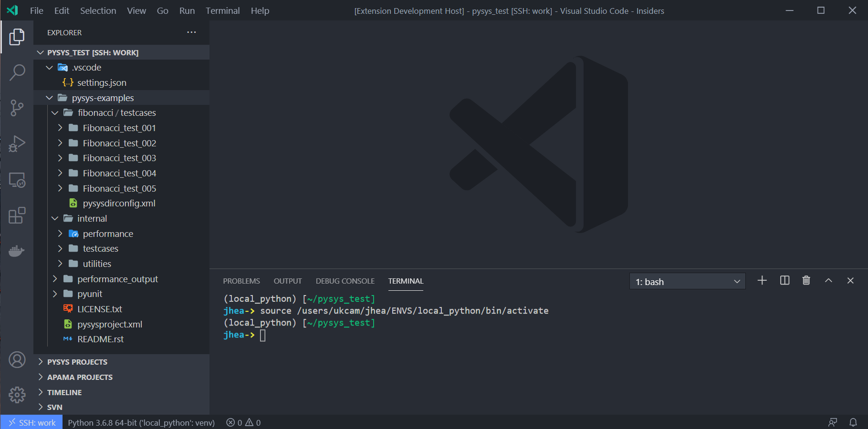Expand the performance folder
This screenshot has height=429, width=868.
(121, 234)
